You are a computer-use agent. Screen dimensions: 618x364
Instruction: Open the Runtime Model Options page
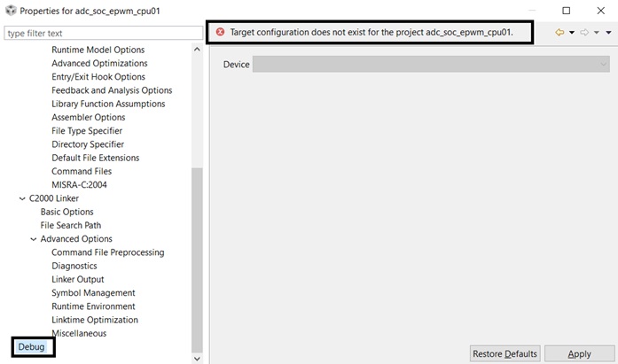(98, 50)
